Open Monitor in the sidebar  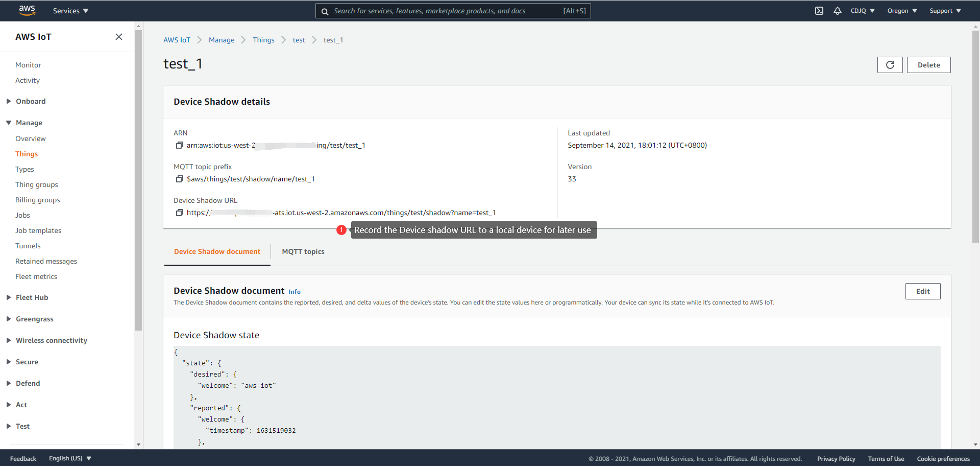click(28, 65)
